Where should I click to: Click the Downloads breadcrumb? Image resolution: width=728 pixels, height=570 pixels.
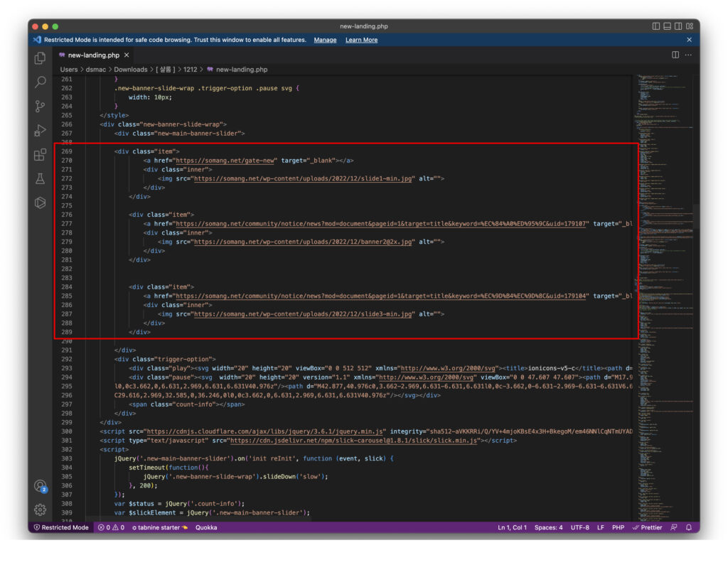pyautogui.click(x=131, y=70)
